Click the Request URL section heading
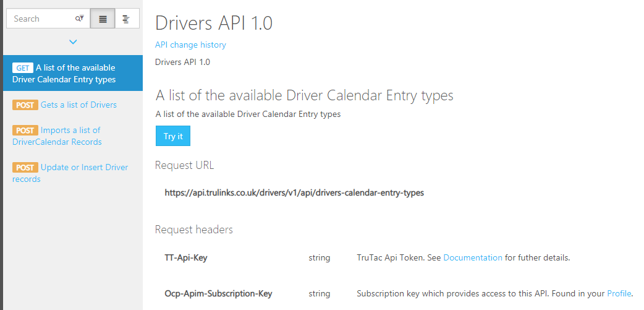 184,165
